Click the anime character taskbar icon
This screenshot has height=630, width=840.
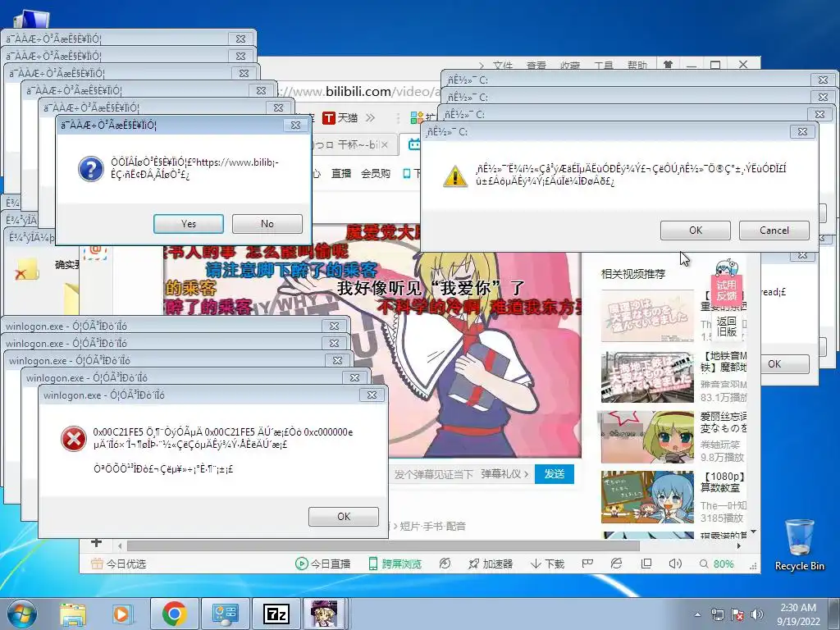pos(324,614)
